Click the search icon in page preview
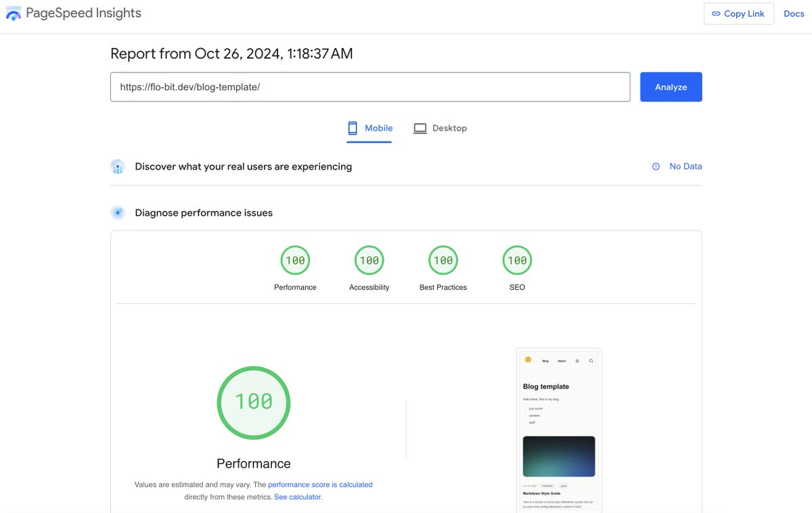812x513 pixels. 591,361
